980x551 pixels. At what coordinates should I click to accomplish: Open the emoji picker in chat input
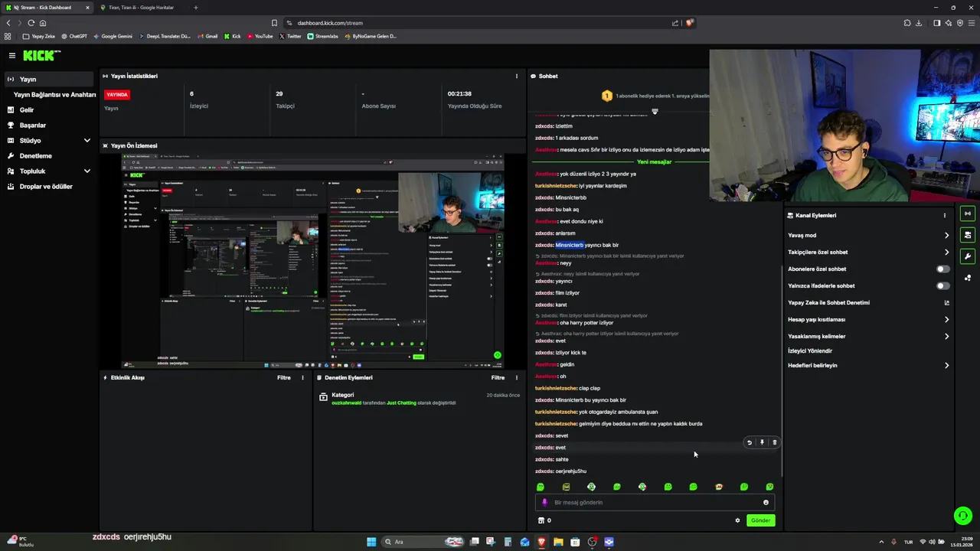(x=766, y=503)
